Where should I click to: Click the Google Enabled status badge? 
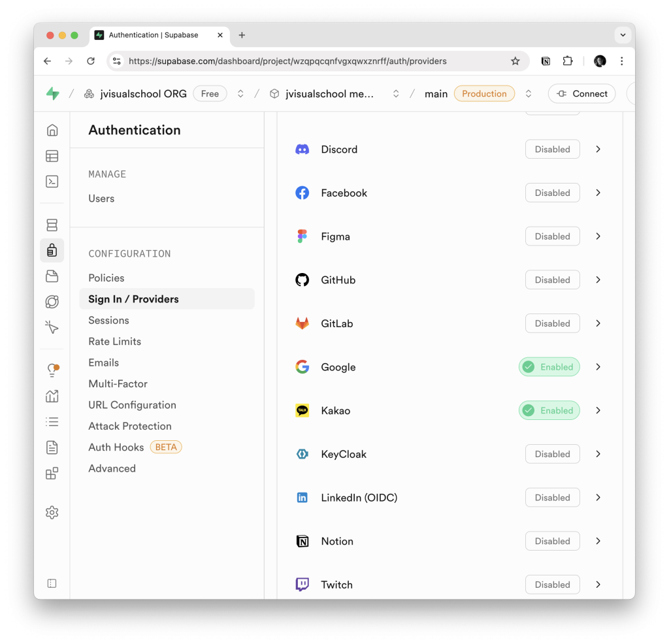pyautogui.click(x=549, y=367)
